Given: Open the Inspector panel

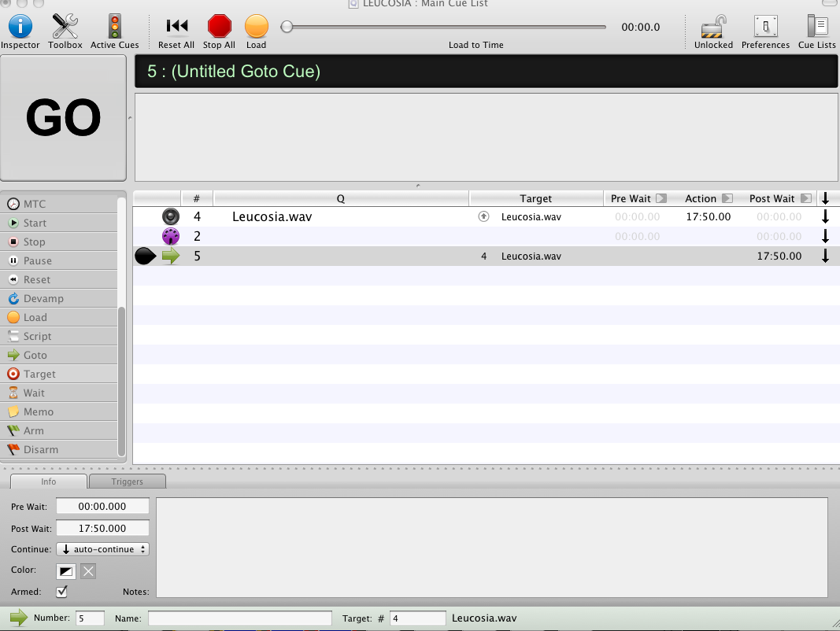Looking at the screenshot, I should coord(20,27).
